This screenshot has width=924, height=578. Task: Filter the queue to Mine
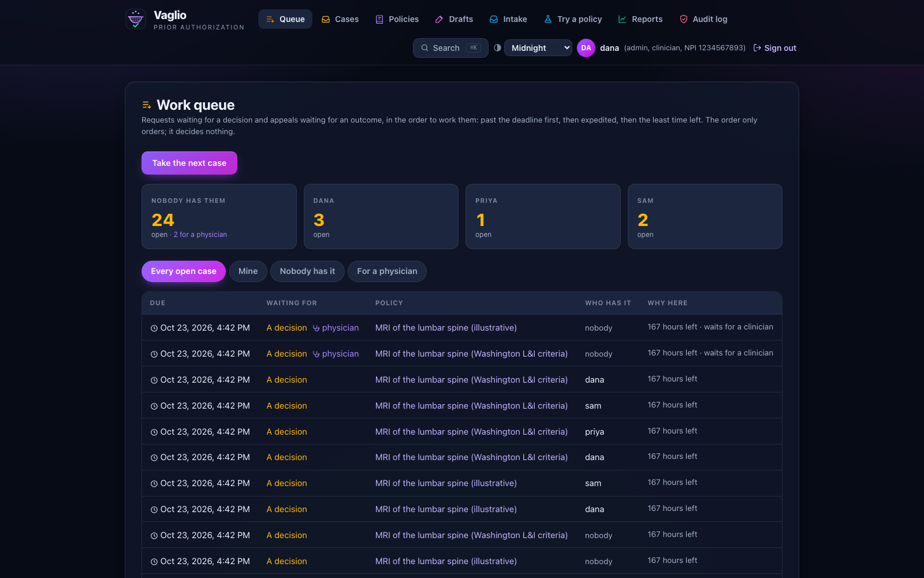point(248,271)
